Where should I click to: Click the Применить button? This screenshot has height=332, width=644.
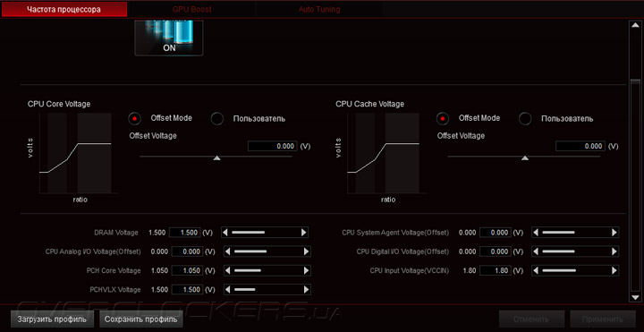click(602, 319)
